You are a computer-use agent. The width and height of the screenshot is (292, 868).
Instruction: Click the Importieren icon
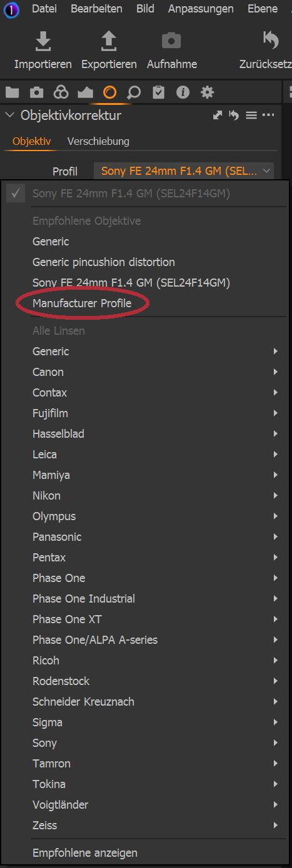point(43,41)
